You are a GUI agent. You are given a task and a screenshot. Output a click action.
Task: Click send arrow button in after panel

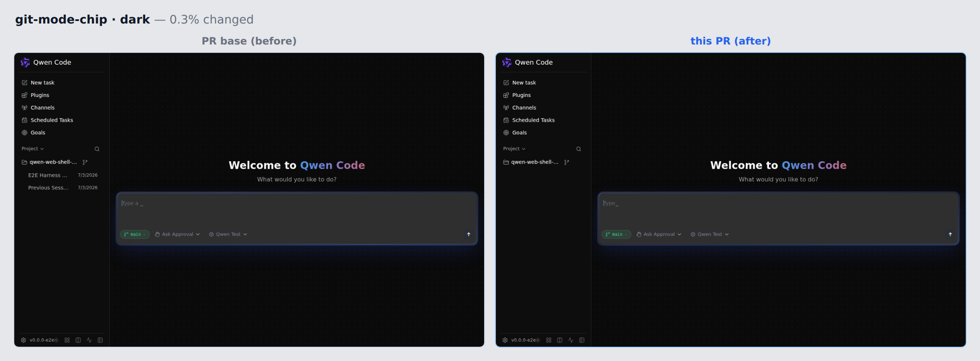click(950, 234)
